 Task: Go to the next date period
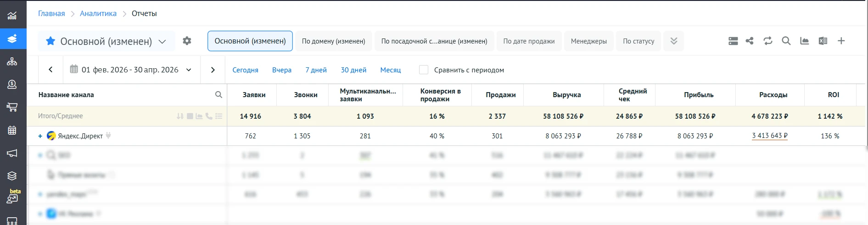click(213, 70)
